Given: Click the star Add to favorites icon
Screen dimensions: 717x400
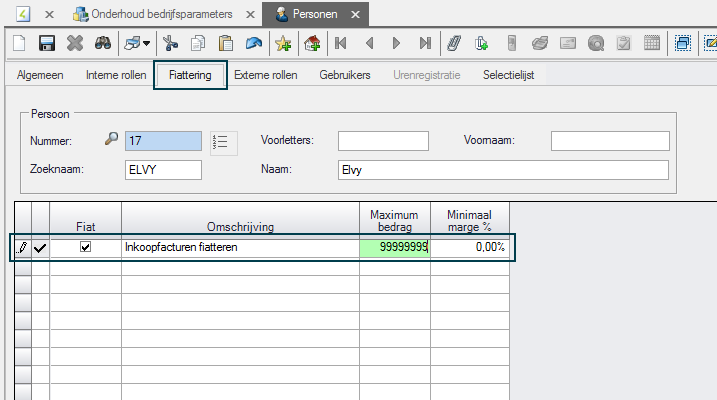Looking at the screenshot, I should click(x=283, y=43).
